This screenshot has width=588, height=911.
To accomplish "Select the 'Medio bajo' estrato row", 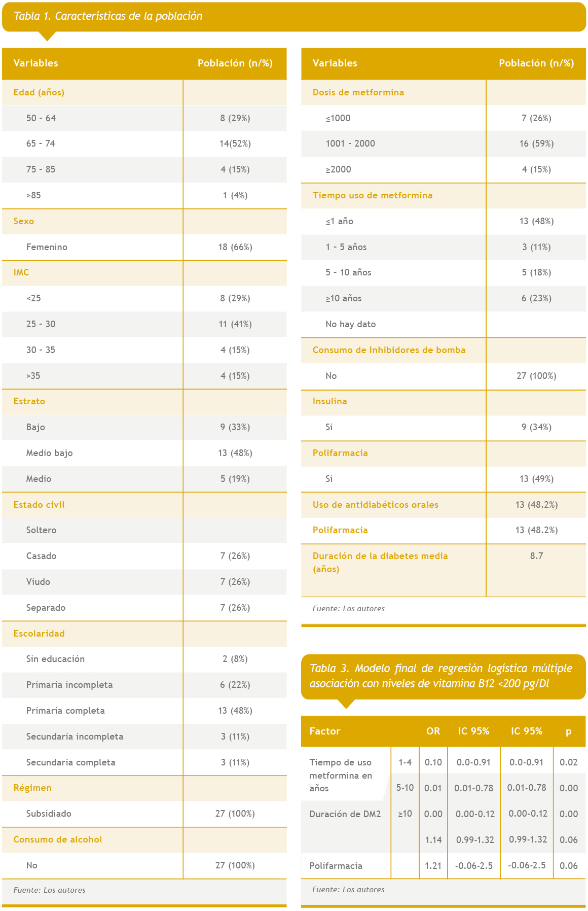I will coord(49,453).
